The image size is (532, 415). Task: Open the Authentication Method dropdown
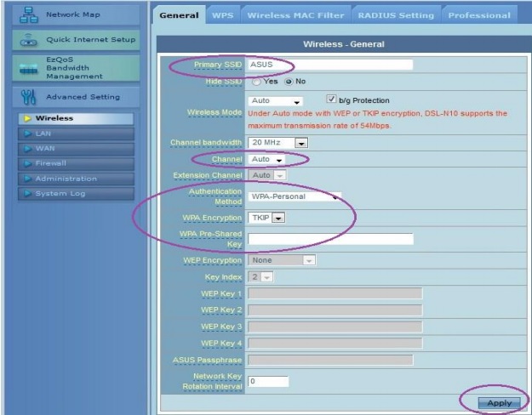click(295, 196)
